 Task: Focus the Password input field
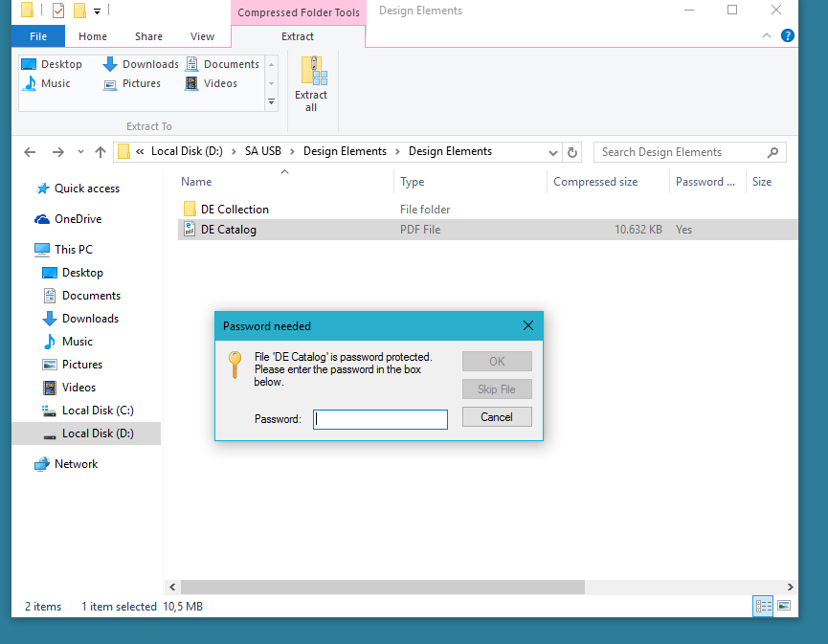click(380, 419)
